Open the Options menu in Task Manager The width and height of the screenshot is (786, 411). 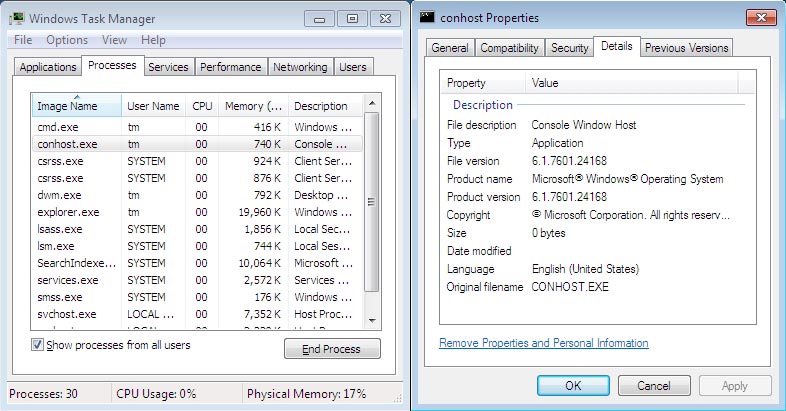coord(67,40)
